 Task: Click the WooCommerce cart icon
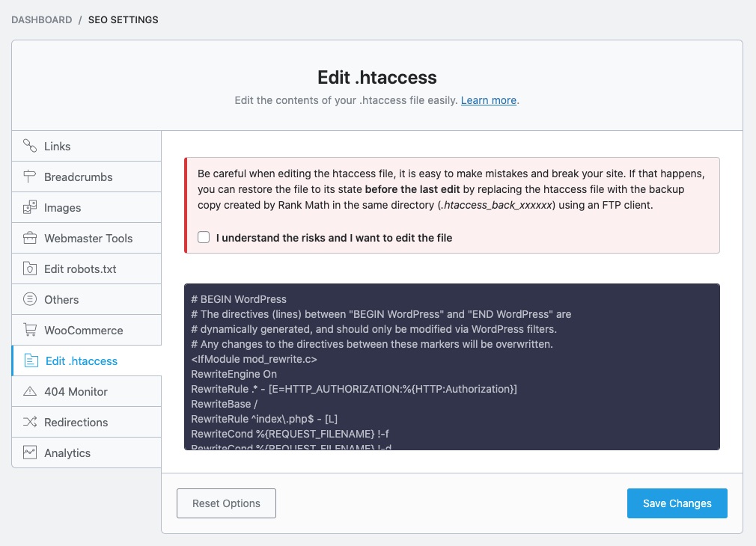click(x=30, y=330)
